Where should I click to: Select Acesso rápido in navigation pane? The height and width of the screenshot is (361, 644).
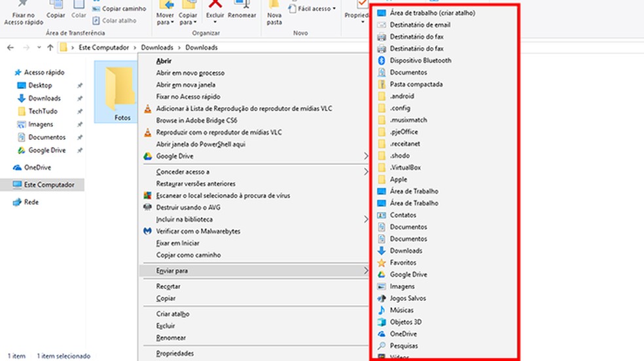click(39, 72)
